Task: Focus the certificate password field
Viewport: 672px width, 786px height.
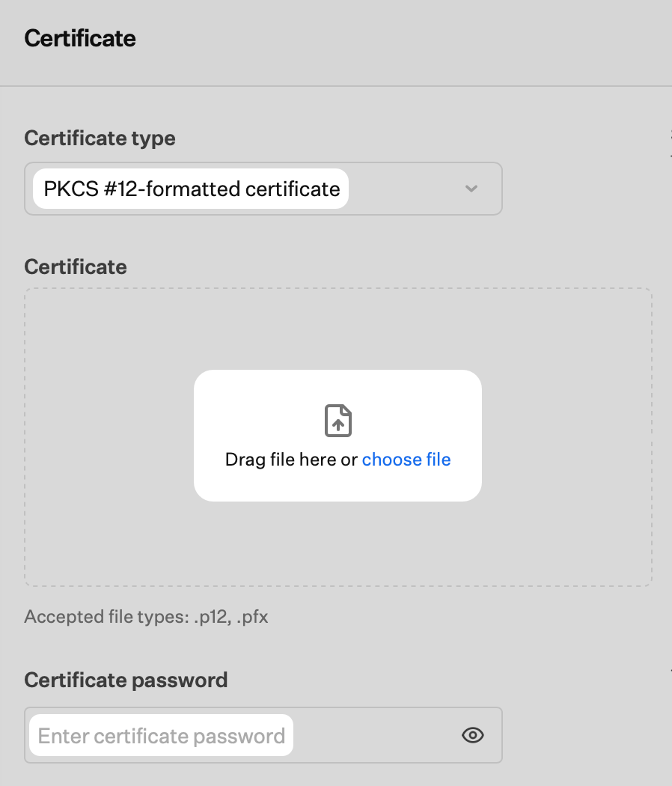Action: pos(263,735)
